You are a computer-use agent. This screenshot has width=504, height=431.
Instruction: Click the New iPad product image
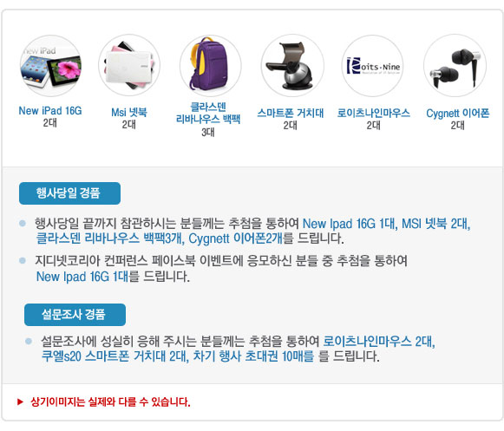(50, 66)
